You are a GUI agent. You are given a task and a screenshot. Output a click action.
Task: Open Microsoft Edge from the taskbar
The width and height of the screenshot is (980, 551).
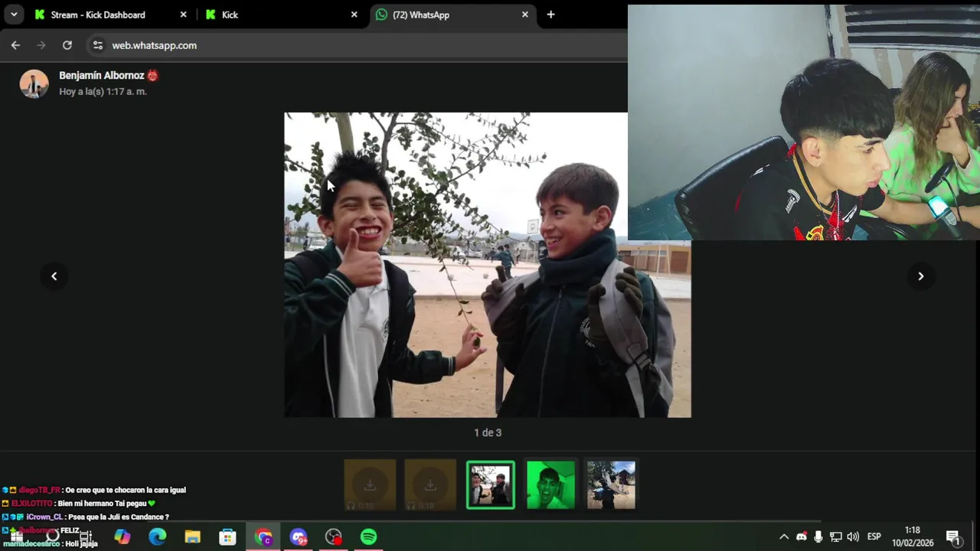tap(158, 536)
